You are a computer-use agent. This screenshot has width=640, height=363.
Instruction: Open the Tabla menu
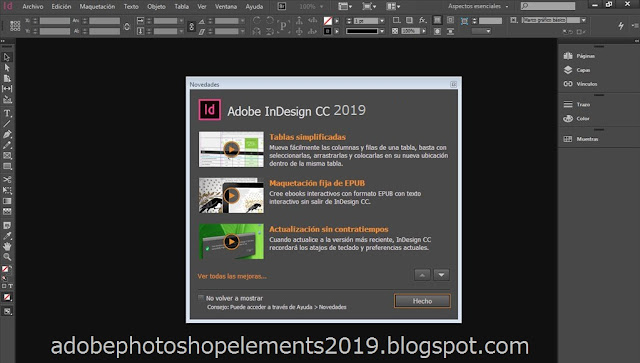click(182, 7)
